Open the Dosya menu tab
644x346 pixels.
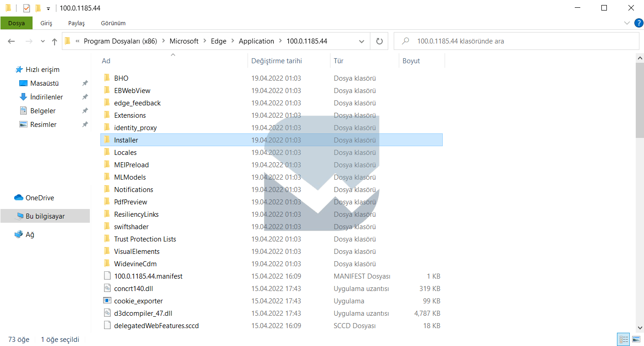pos(17,23)
